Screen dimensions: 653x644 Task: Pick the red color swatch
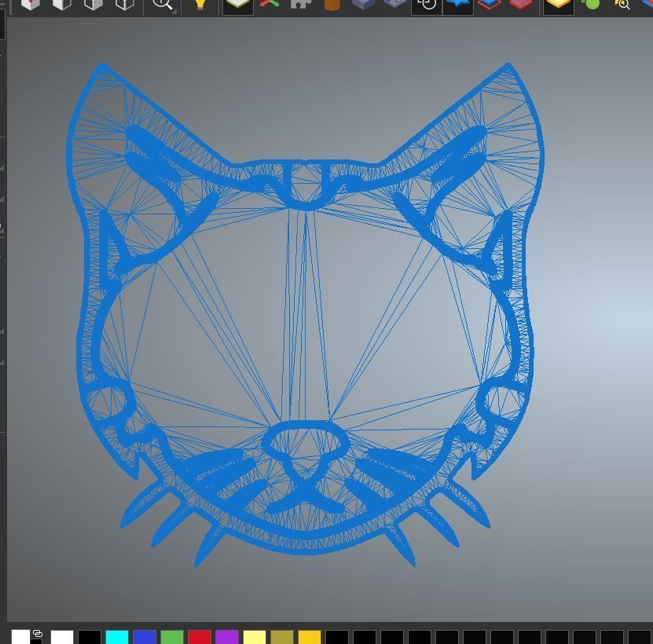tap(200, 637)
